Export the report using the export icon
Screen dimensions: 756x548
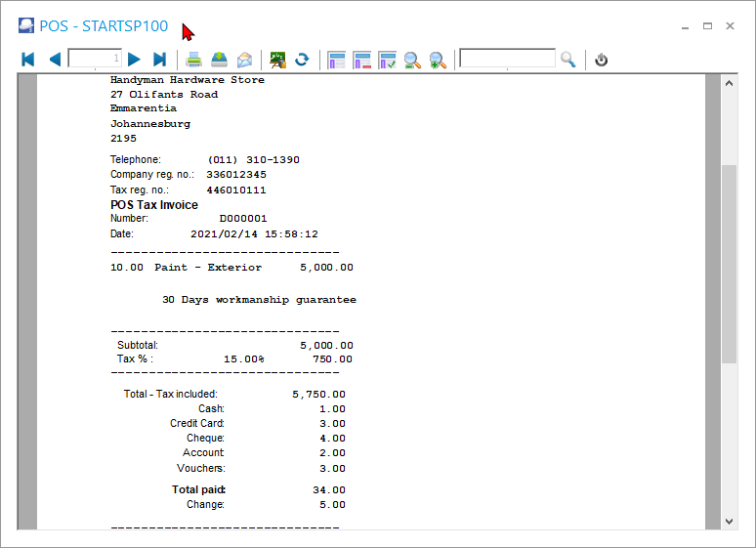tap(220, 60)
